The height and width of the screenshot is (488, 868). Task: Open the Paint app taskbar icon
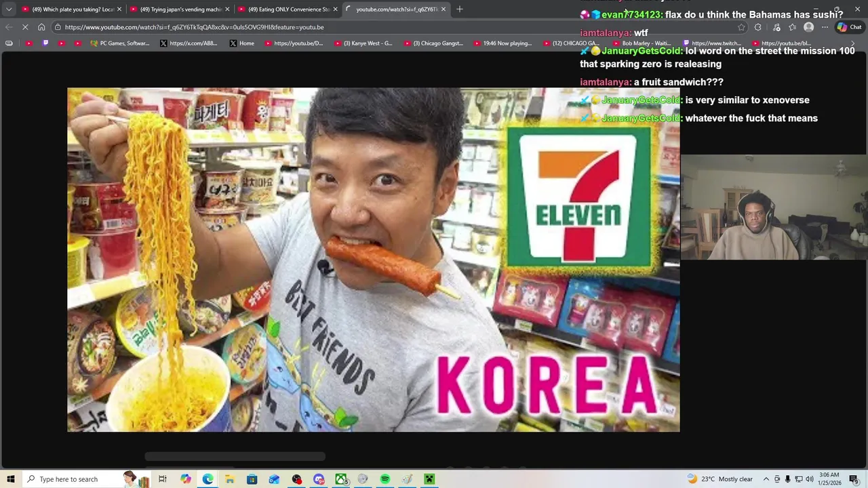[x=407, y=479]
